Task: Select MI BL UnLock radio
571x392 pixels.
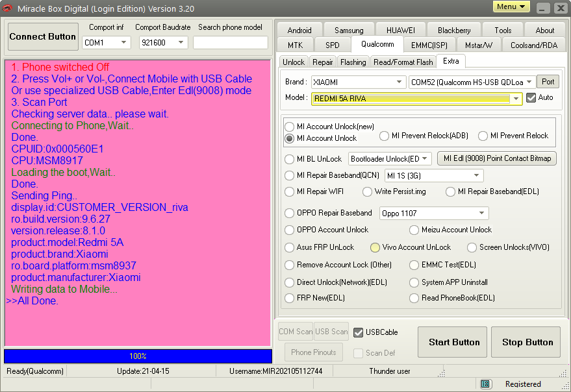Action: point(290,159)
